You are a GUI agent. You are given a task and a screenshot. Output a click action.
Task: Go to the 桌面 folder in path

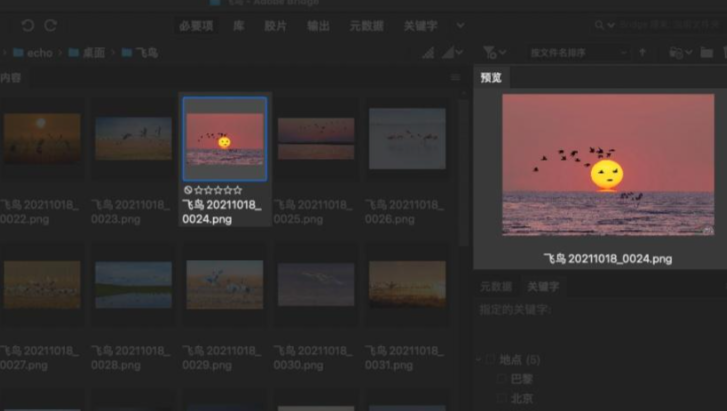tap(87, 53)
